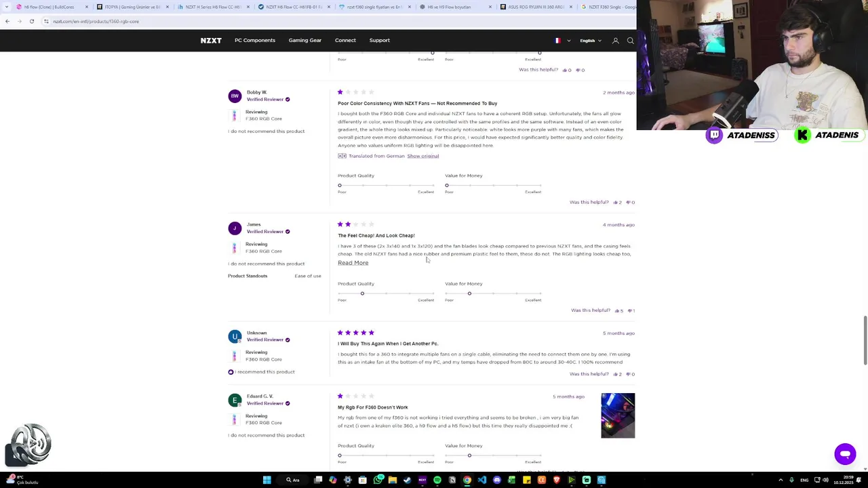
Task: Click James's Value for Money slider
Action: [494, 293]
